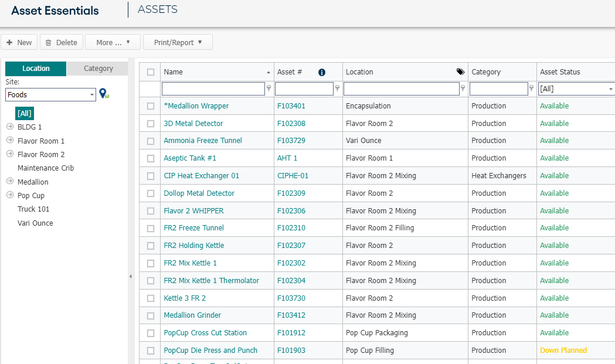The width and height of the screenshot is (615, 364).
Task: Click the Asset # info icon
Action: 322,72
